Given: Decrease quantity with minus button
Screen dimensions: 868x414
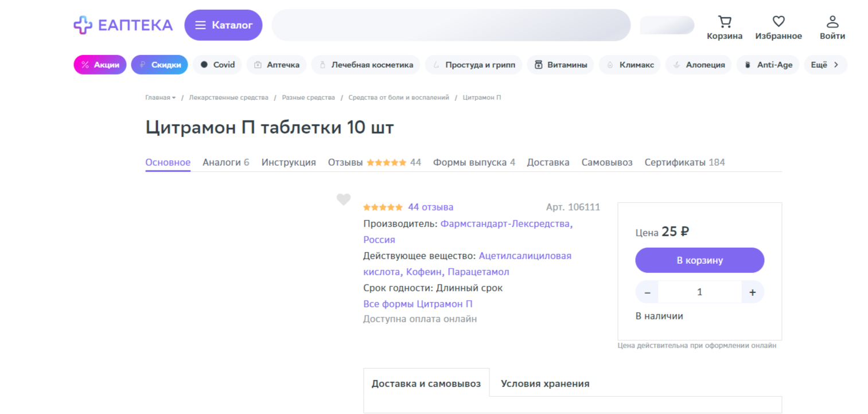Looking at the screenshot, I should [x=647, y=292].
